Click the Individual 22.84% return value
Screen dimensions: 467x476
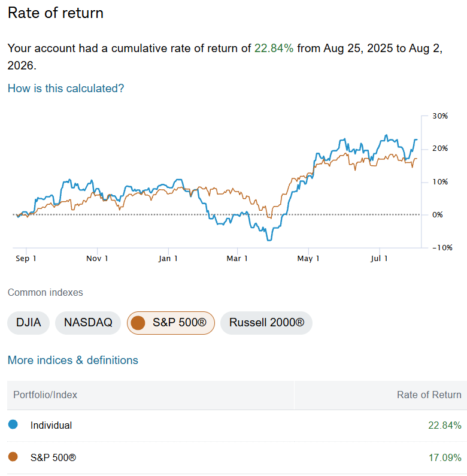[445, 425]
